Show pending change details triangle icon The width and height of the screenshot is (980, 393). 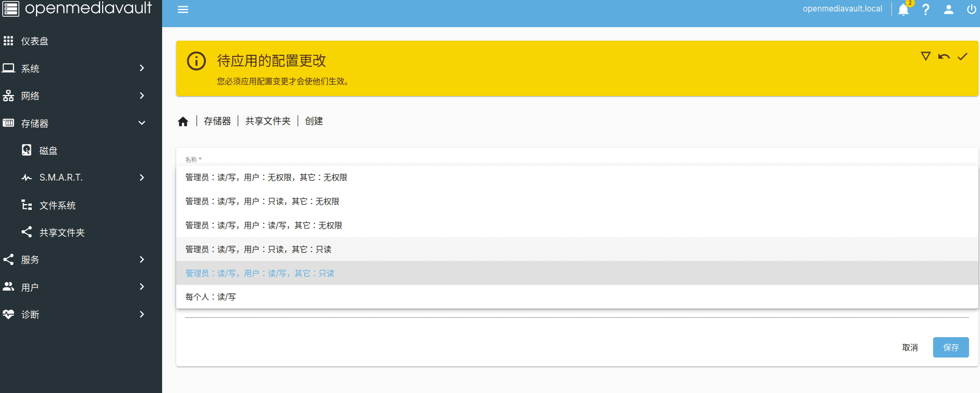pos(925,56)
